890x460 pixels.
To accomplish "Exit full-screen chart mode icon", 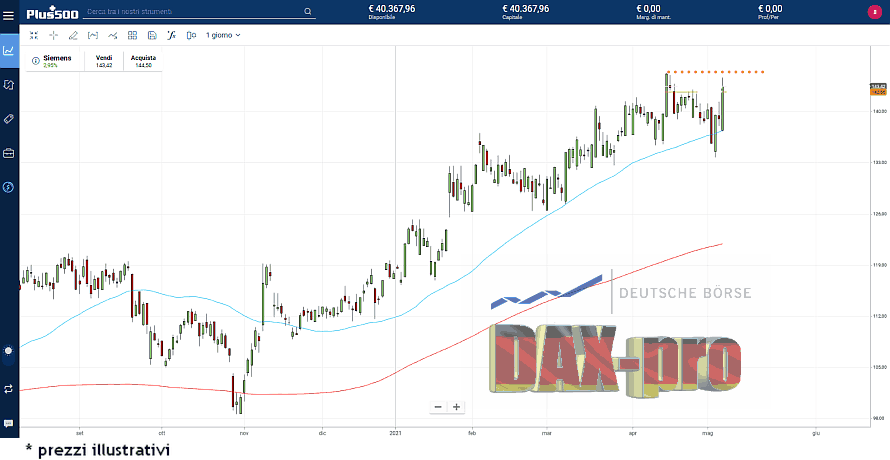I will point(33,35).
